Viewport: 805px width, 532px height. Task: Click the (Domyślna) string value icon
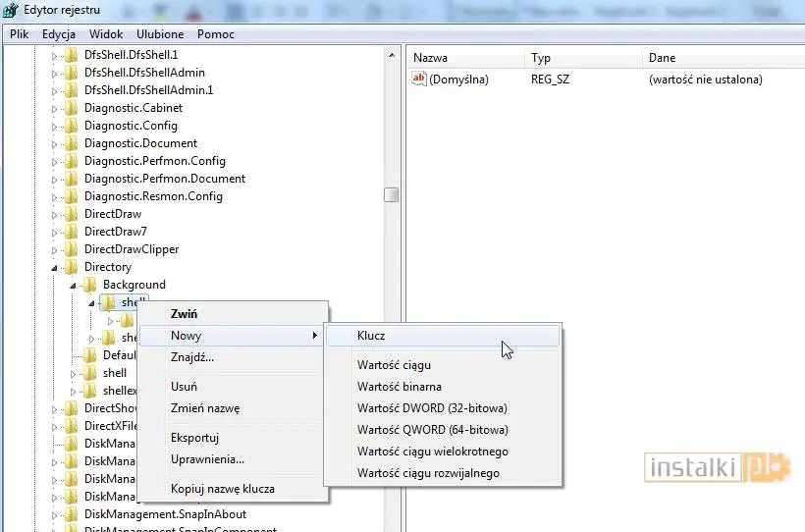(x=419, y=80)
